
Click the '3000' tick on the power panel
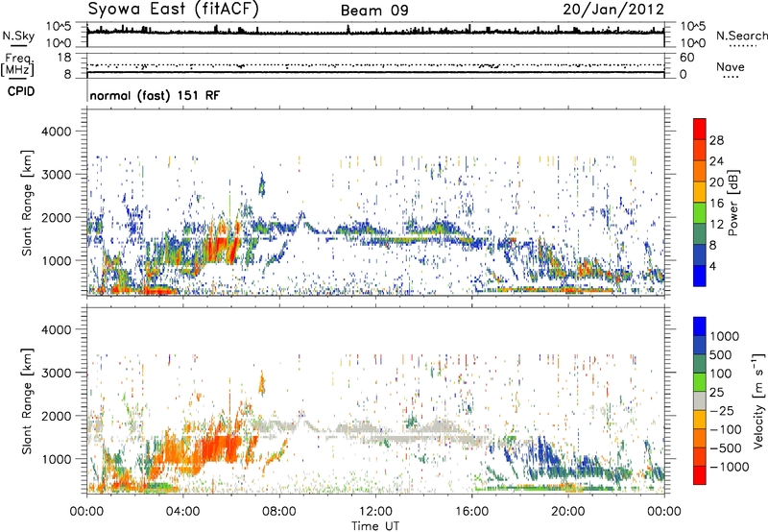pyautogui.click(x=56, y=175)
